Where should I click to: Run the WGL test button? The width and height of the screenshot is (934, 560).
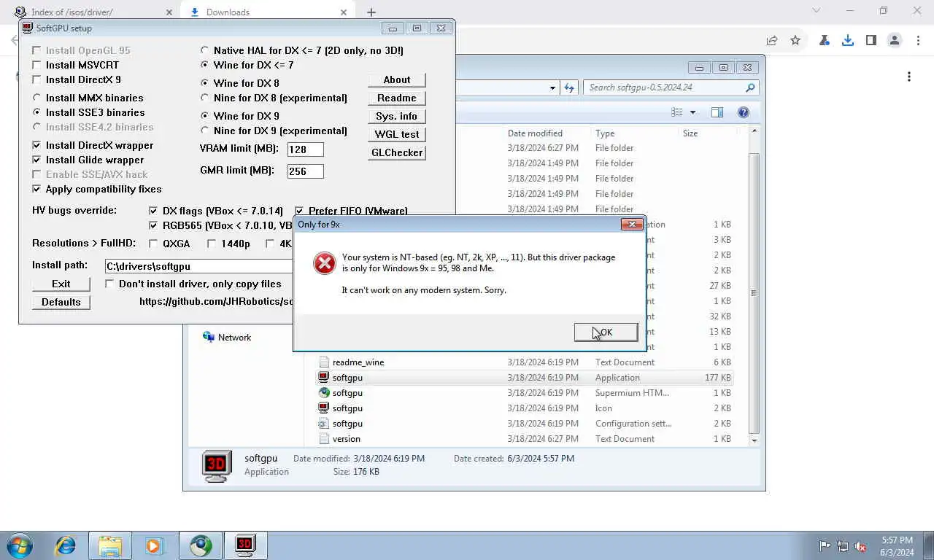click(x=397, y=134)
